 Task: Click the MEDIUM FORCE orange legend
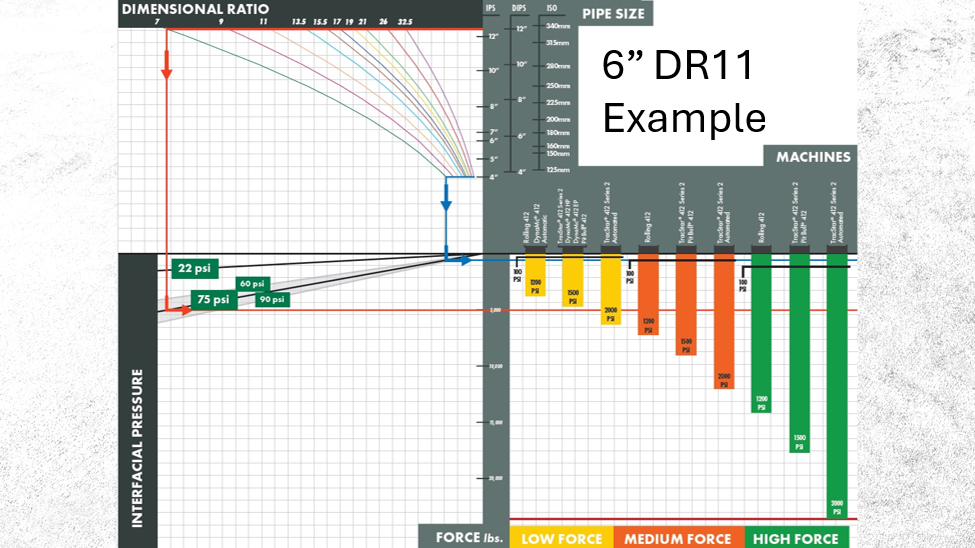pos(678,538)
